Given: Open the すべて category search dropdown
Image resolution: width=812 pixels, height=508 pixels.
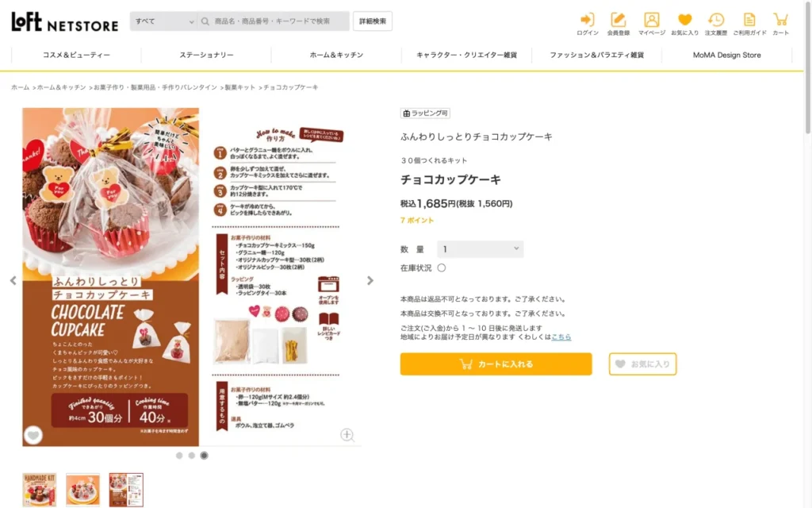Looking at the screenshot, I should click(163, 21).
